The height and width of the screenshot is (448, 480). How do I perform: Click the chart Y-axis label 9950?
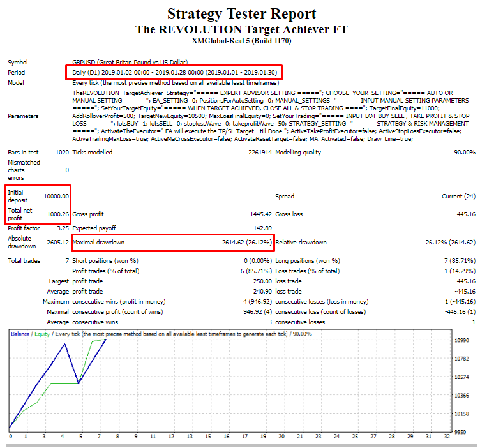(460, 432)
